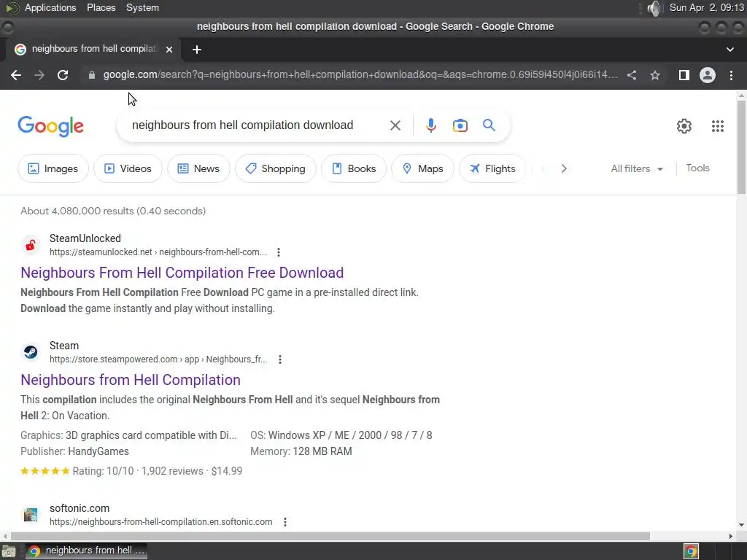
Task: Click the softonic.com favicon
Action: pos(31,515)
